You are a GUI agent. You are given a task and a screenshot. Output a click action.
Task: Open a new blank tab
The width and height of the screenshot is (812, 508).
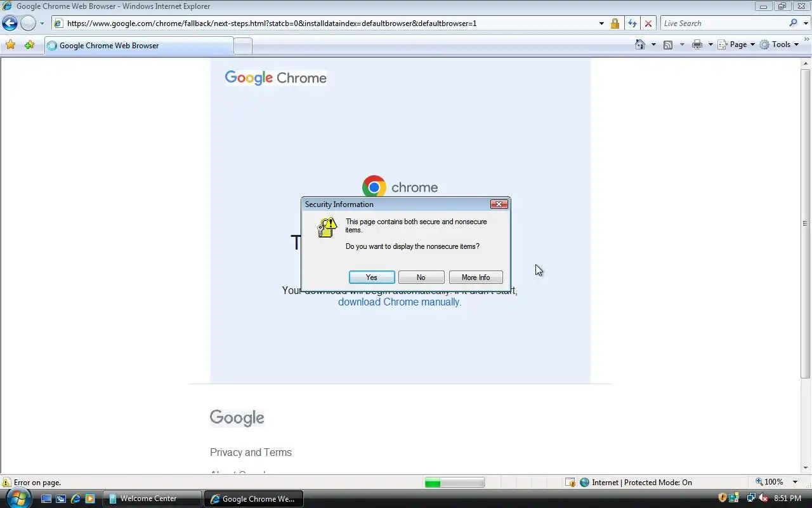243,46
